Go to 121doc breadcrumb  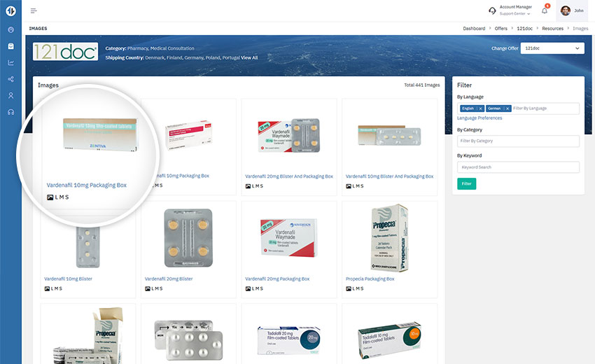[524, 29]
